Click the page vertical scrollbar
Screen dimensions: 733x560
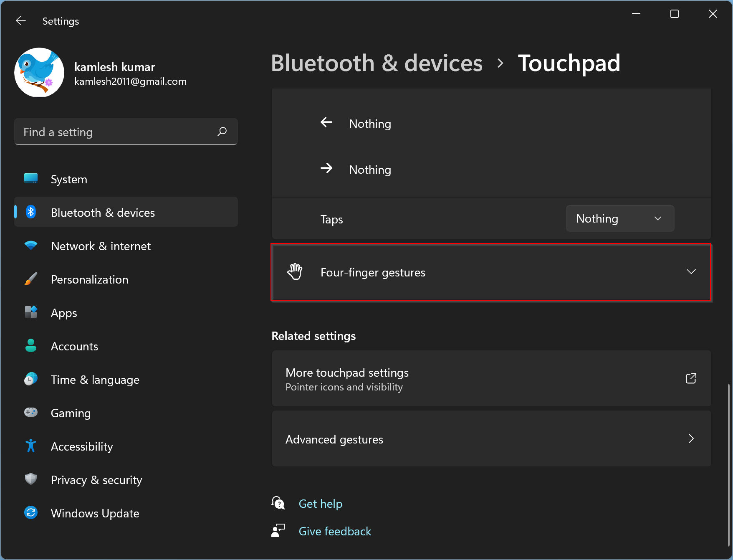[x=729, y=464]
